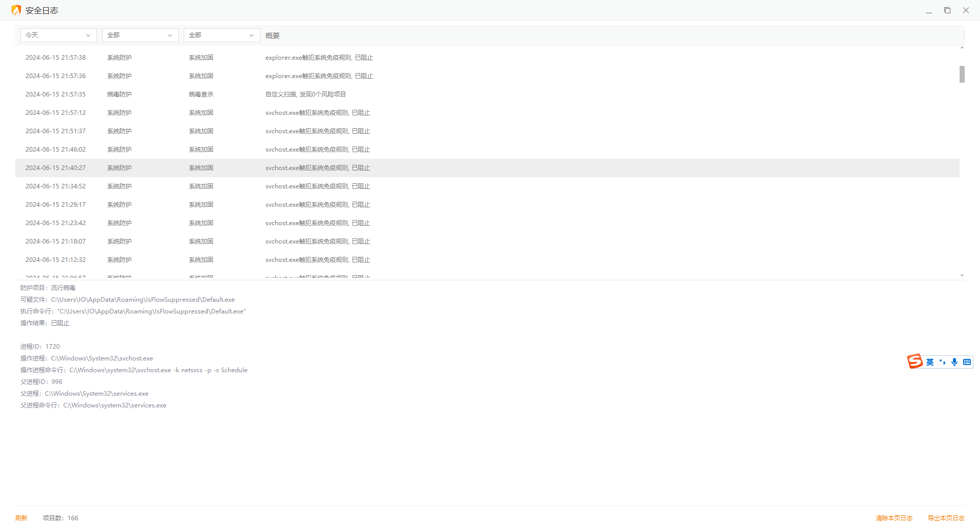The width and height of the screenshot is (980, 531).
Task: Click the Sogou voice input microphone icon
Action: click(x=954, y=362)
